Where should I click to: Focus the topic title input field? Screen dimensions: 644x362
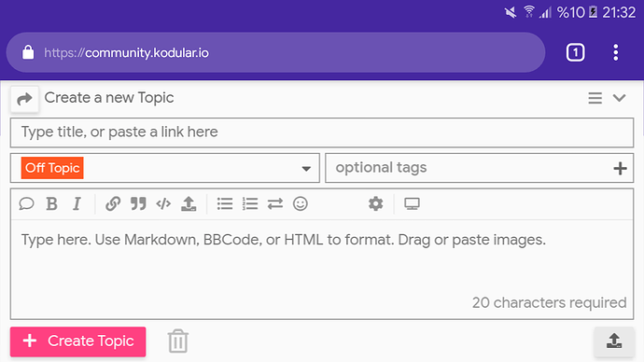pos(322,132)
